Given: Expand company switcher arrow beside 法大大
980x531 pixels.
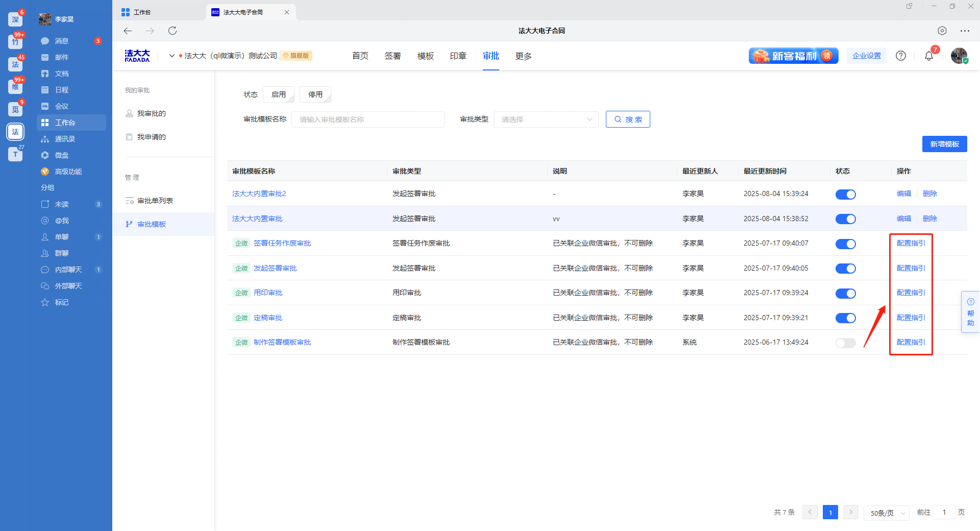Looking at the screenshot, I should (172, 56).
